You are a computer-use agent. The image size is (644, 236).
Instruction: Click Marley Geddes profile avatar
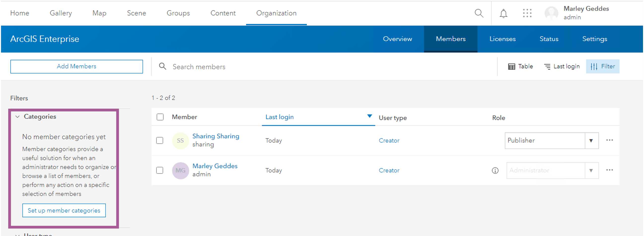(x=551, y=13)
